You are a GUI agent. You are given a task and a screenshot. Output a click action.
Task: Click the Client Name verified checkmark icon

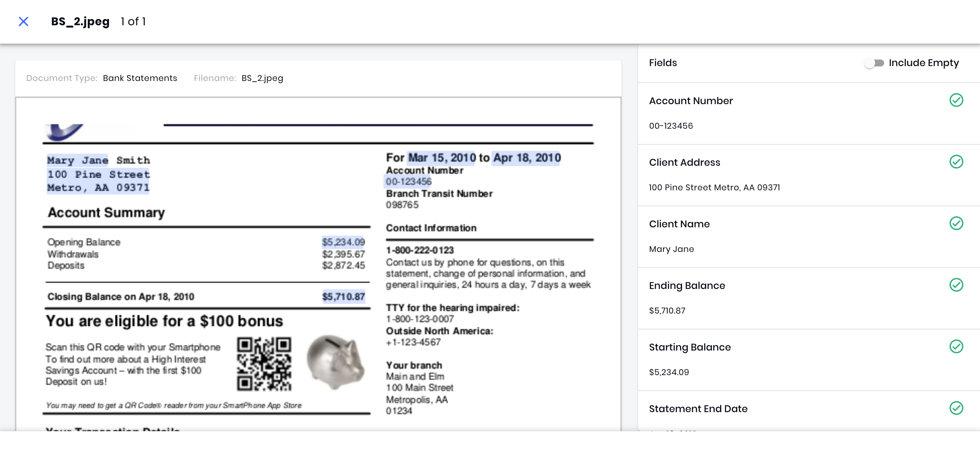click(x=956, y=223)
